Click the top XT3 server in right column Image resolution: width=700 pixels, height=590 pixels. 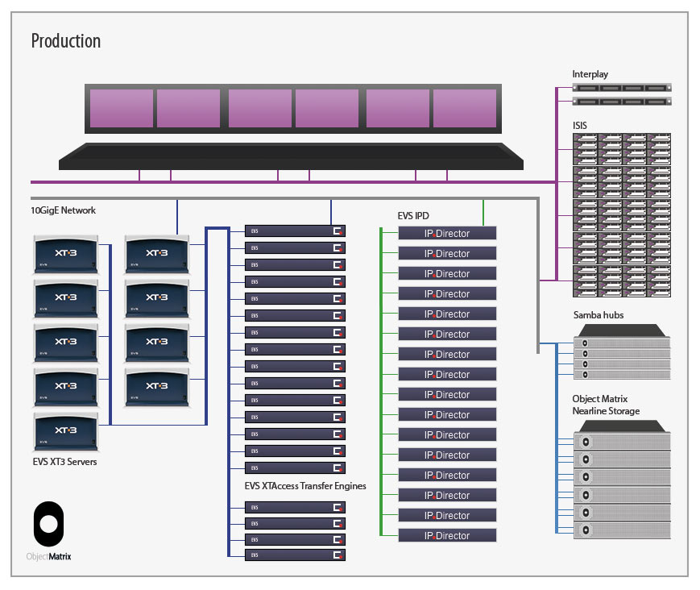click(x=157, y=254)
